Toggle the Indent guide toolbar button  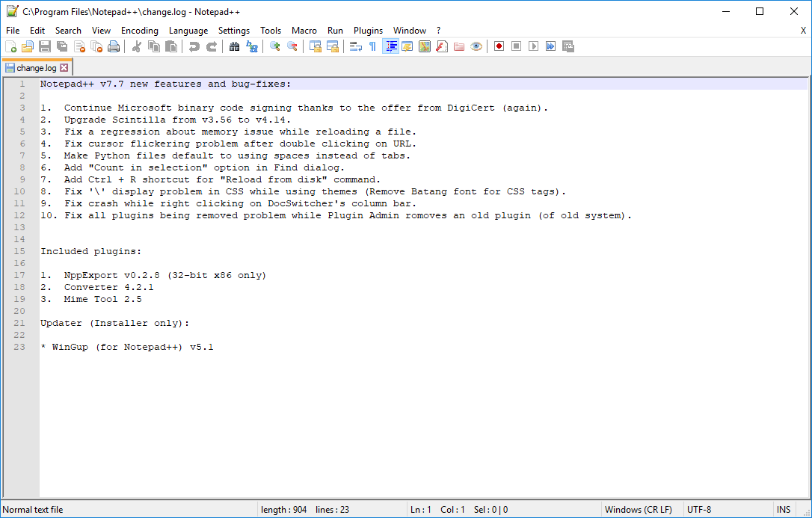coord(390,46)
